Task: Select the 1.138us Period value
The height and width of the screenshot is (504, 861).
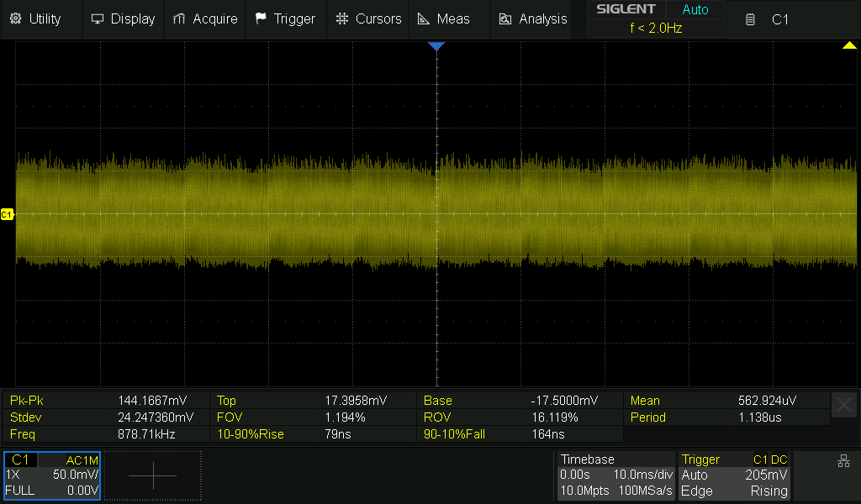Action: tap(759, 417)
